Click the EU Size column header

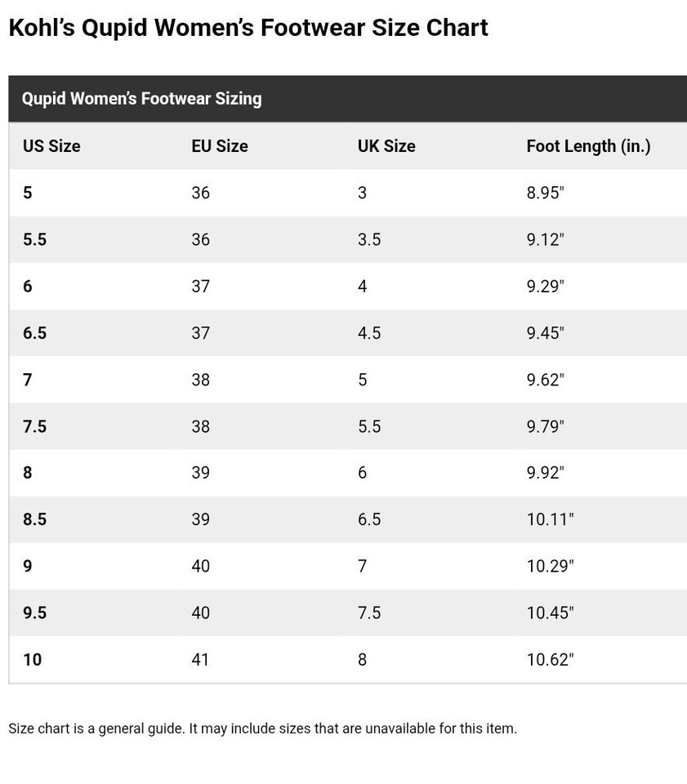pos(220,146)
